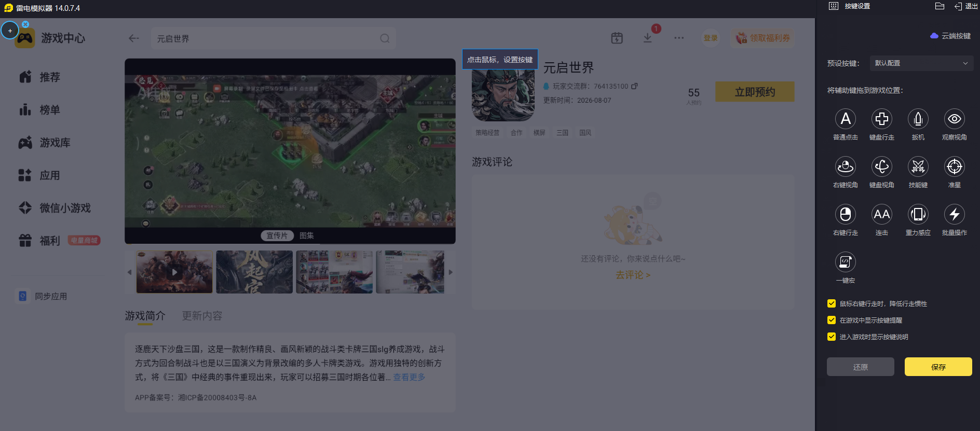Click 领取福利券 coupon button

tap(763, 38)
